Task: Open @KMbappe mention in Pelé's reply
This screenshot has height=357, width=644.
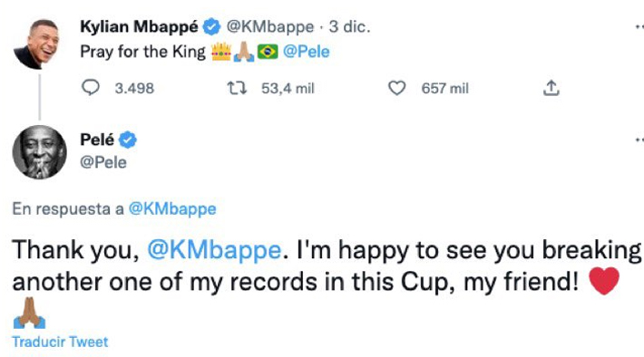Action: (214, 250)
